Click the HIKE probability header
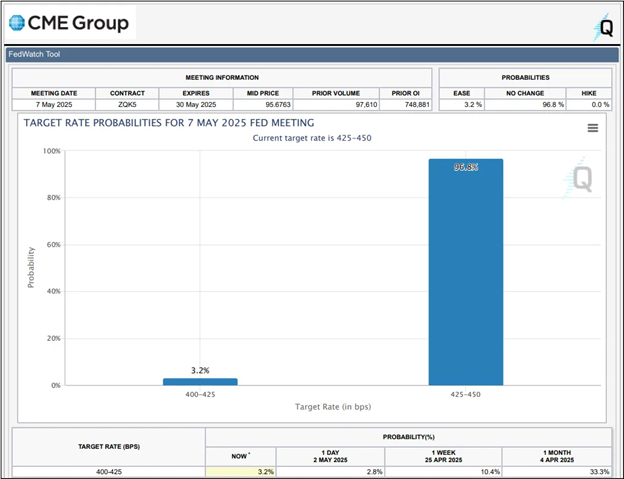Screen dimensions: 624x479 coord(600,93)
